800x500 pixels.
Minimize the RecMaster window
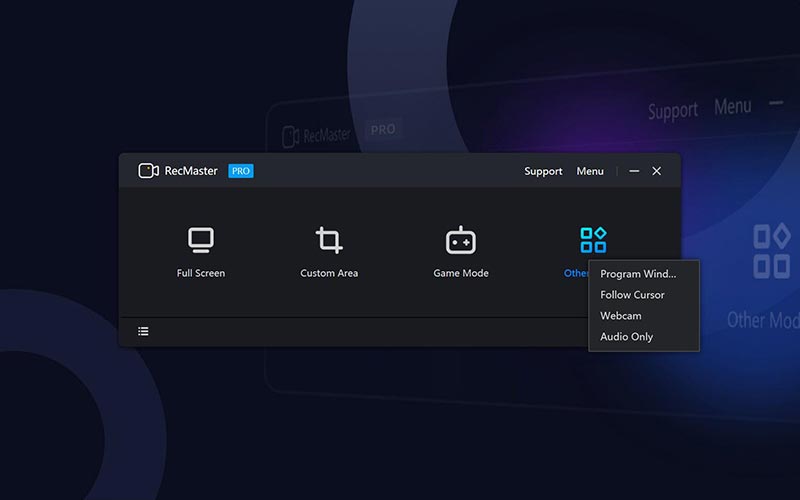(634, 171)
